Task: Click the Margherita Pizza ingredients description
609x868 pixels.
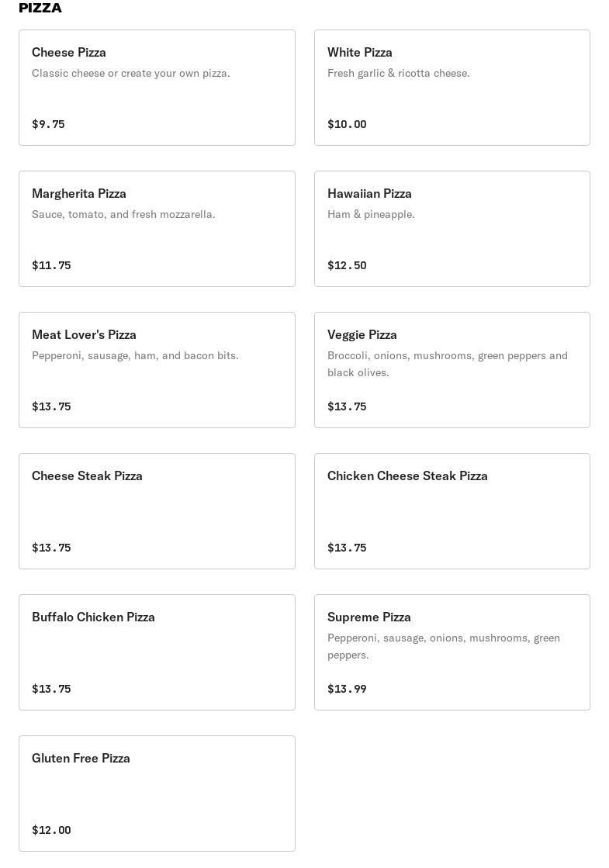Action: click(x=123, y=214)
